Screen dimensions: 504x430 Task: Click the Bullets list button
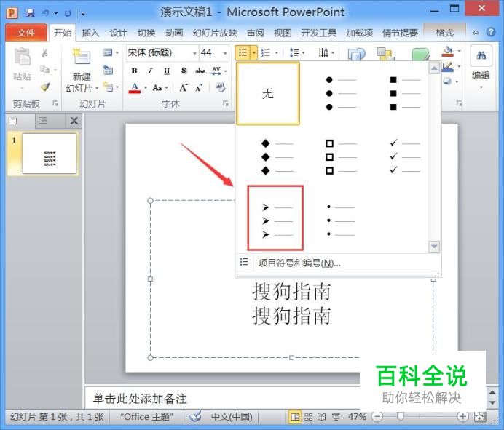tap(243, 52)
